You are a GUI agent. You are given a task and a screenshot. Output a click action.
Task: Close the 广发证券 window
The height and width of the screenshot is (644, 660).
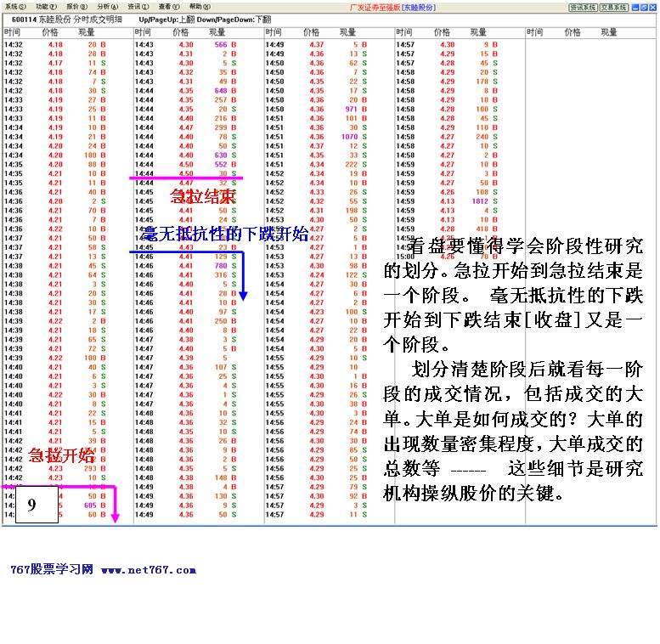[x=652, y=8]
